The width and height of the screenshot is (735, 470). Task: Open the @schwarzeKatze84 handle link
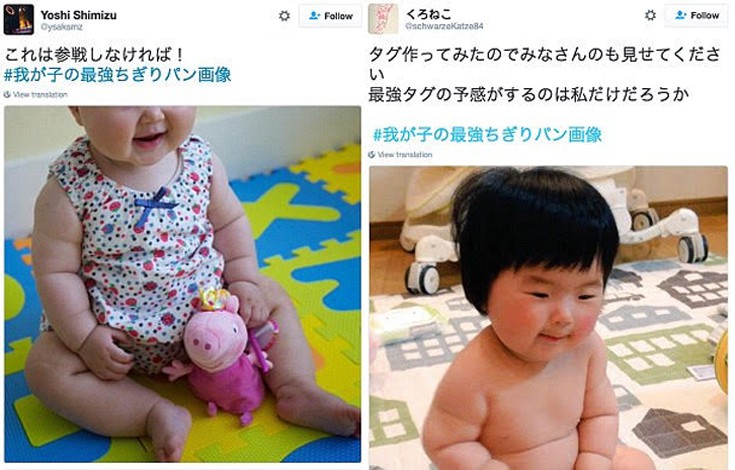point(444,27)
